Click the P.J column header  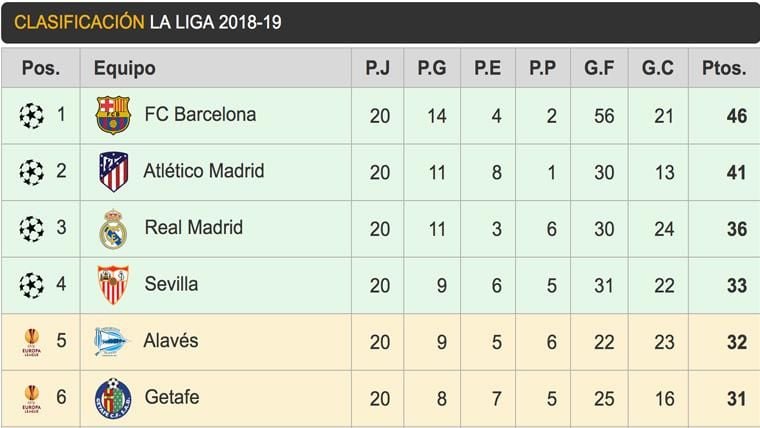click(379, 69)
